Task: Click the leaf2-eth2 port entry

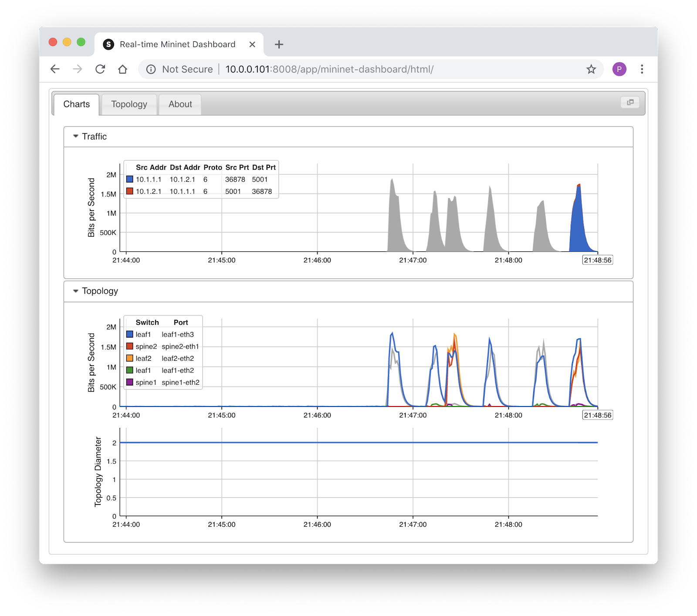Action: [178, 359]
